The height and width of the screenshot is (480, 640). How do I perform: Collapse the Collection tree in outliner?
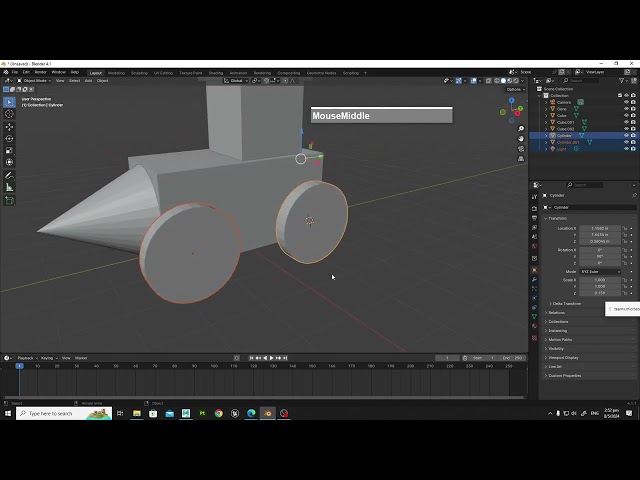tap(540, 96)
